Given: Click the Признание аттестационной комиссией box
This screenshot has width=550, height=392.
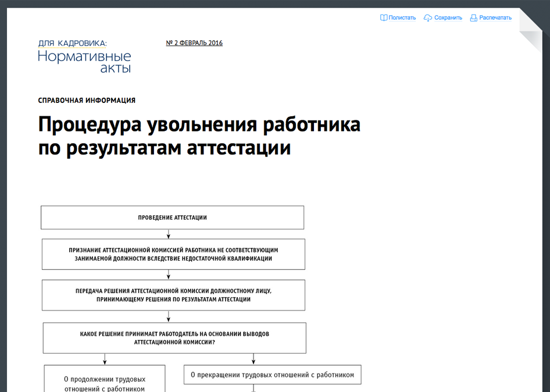Looking at the screenshot, I should click(x=173, y=254).
